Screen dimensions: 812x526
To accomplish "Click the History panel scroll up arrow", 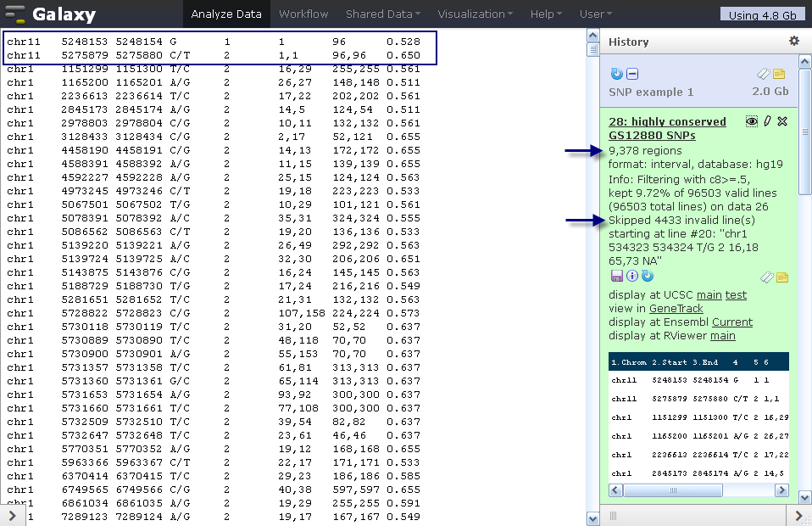I will (804, 62).
